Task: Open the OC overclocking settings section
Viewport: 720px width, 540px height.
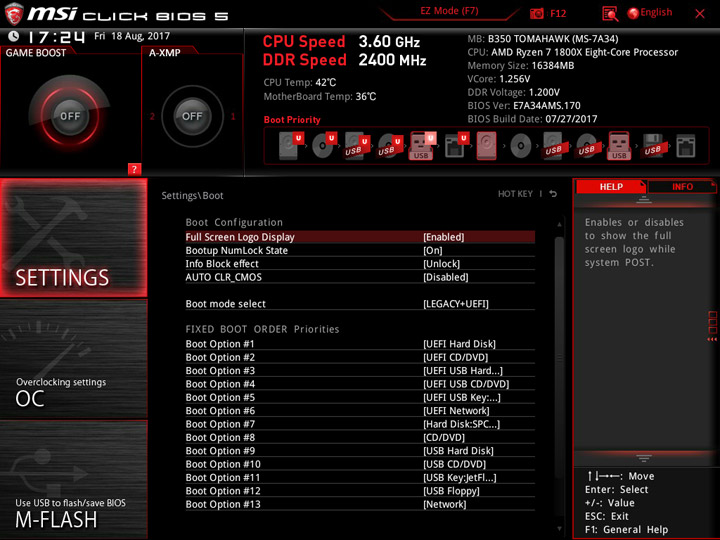Action: click(73, 359)
